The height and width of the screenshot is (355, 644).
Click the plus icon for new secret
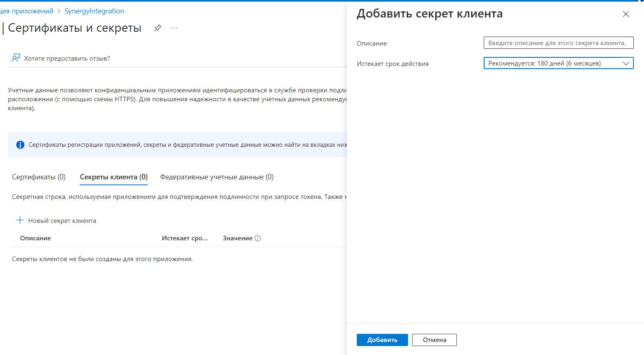20,220
